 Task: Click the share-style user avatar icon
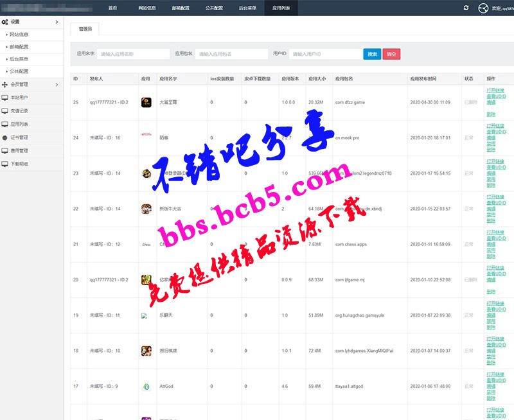(483, 8)
